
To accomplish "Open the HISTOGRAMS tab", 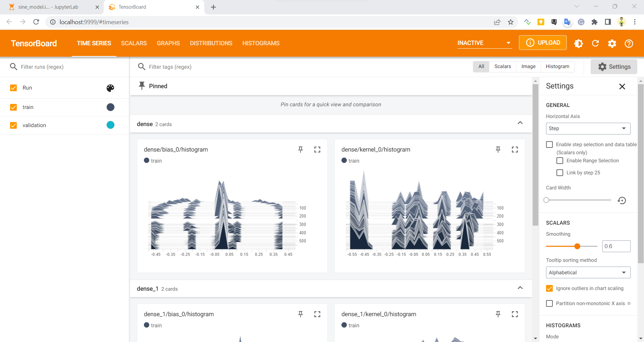I will [x=261, y=43].
